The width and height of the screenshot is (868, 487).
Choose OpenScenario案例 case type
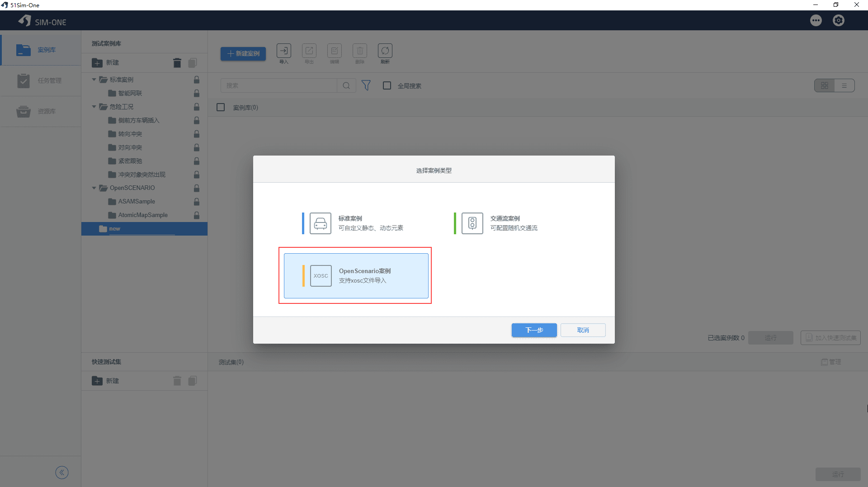(x=356, y=275)
